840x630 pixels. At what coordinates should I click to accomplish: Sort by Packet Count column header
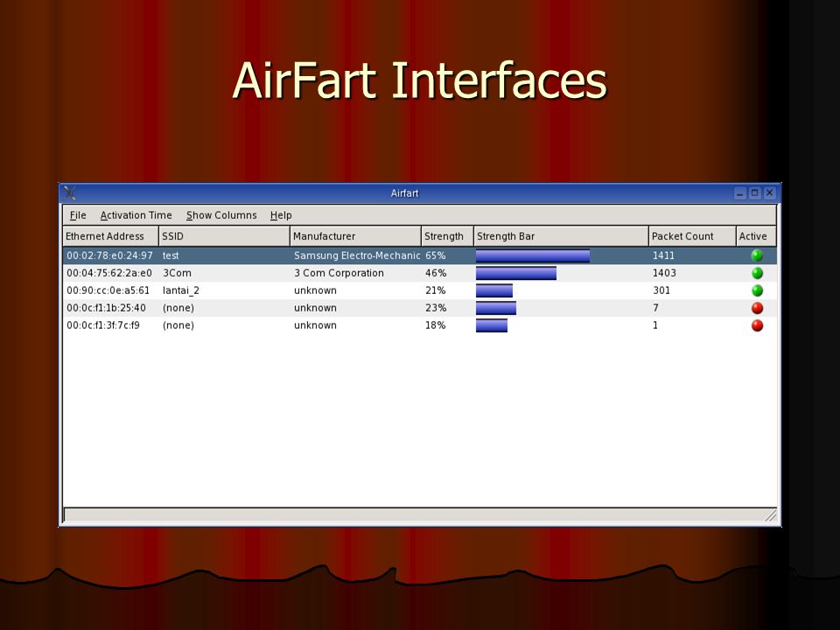point(693,236)
